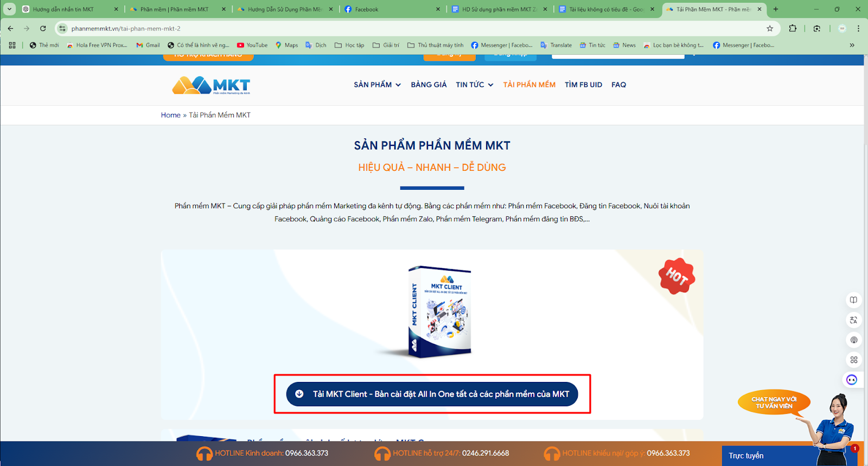Open a new browser tab
This screenshot has width=868, height=466.
(x=776, y=9)
